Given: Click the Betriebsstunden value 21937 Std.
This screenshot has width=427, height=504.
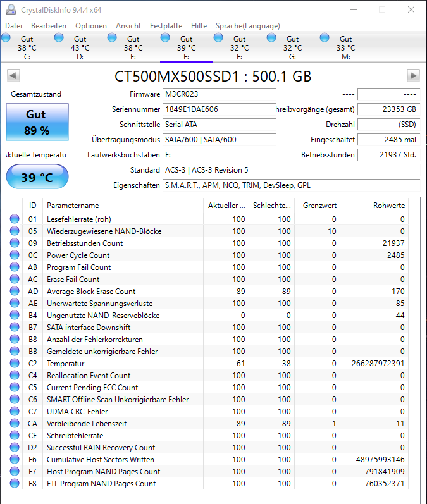Looking at the screenshot, I should (x=389, y=155).
